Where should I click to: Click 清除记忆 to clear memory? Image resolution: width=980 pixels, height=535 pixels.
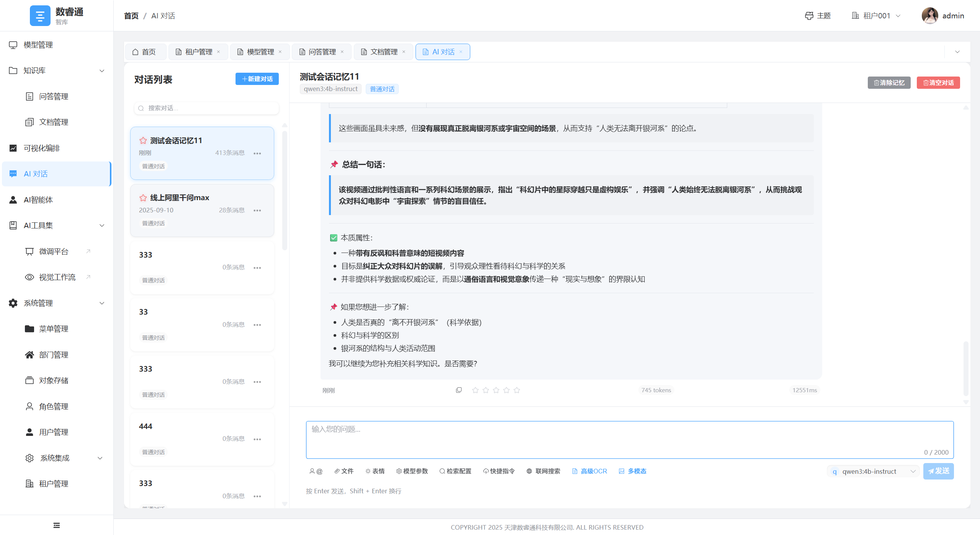tap(888, 82)
